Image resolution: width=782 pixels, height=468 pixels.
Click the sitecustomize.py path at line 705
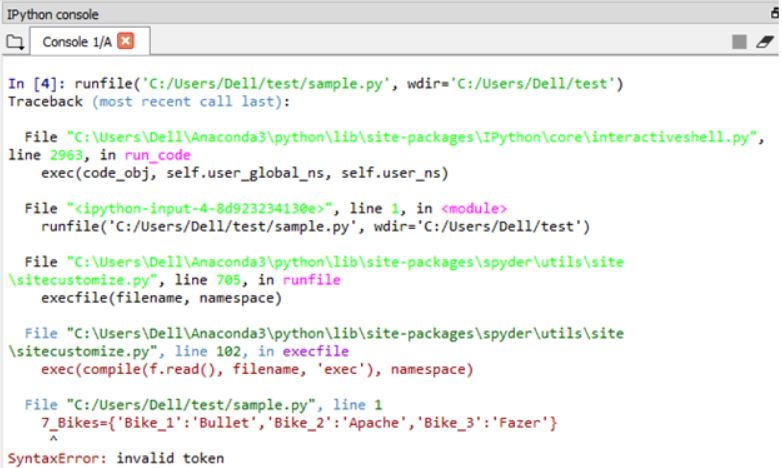pos(316,271)
